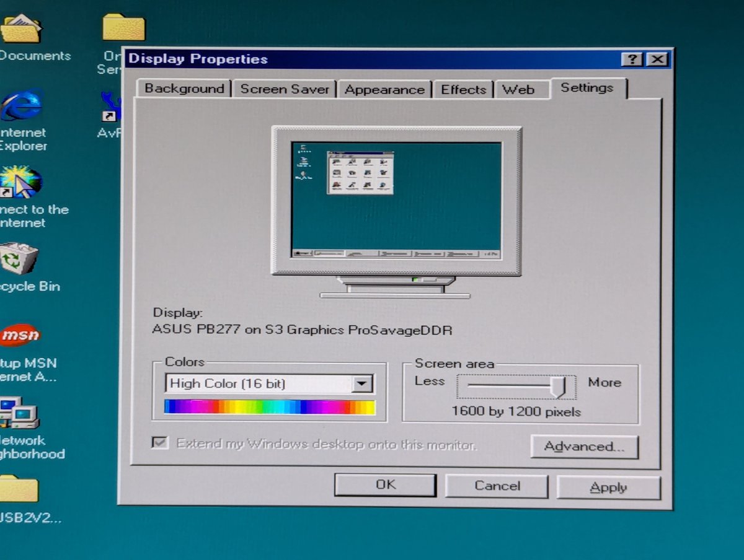Open the Setup MSN Internet Access icon
The width and height of the screenshot is (744, 560).
coord(20,336)
